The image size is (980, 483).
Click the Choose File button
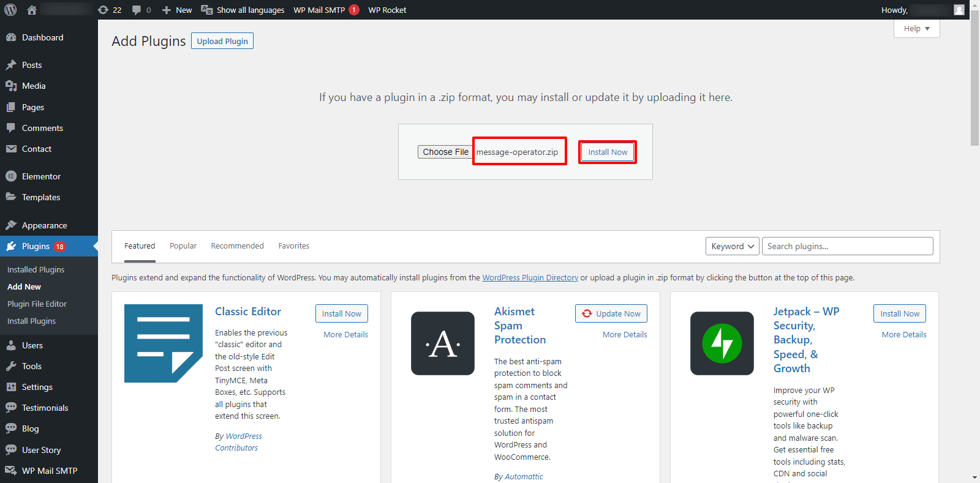click(445, 152)
